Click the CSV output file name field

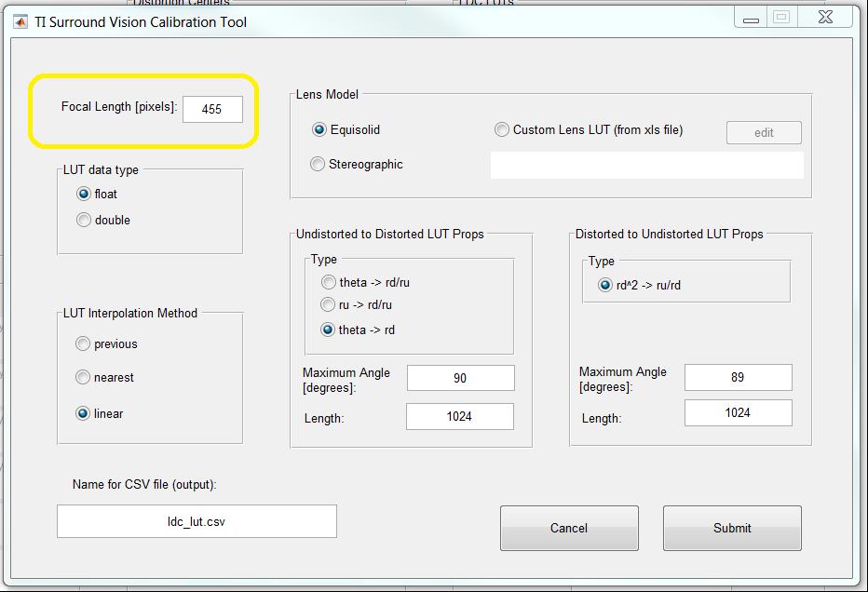197,521
